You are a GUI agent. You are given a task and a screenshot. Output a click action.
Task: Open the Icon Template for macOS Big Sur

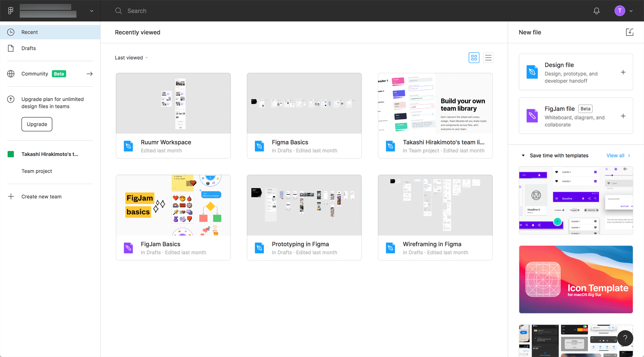point(576,279)
